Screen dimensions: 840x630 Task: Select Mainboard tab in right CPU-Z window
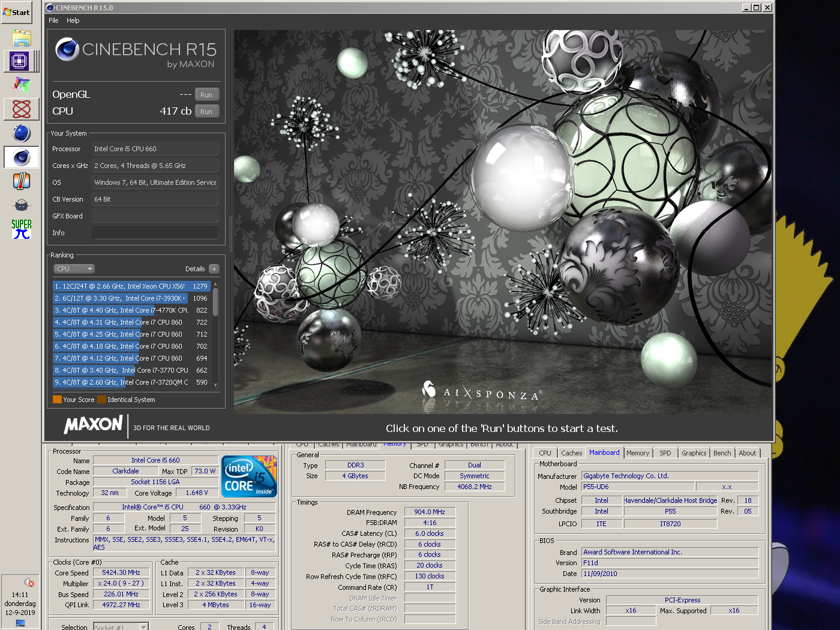(604, 452)
